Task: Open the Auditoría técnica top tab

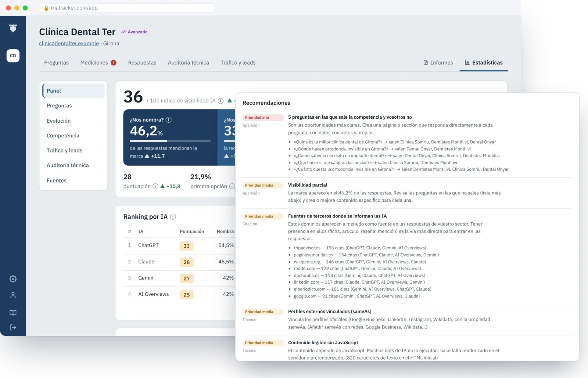Action: (189, 62)
